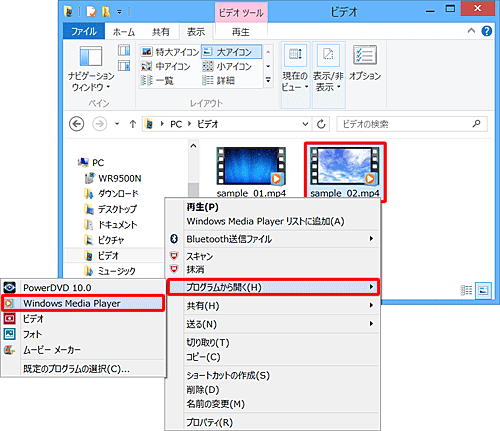Choose コピー(C) in context menu
Screen dimensions: 500x431
coord(273,357)
